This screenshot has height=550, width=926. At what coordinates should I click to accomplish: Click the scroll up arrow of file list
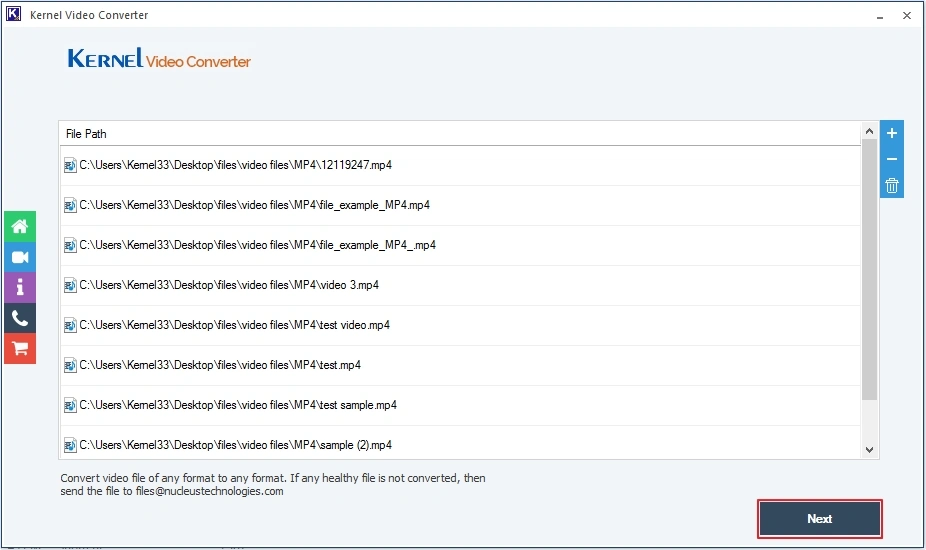tap(869, 131)
